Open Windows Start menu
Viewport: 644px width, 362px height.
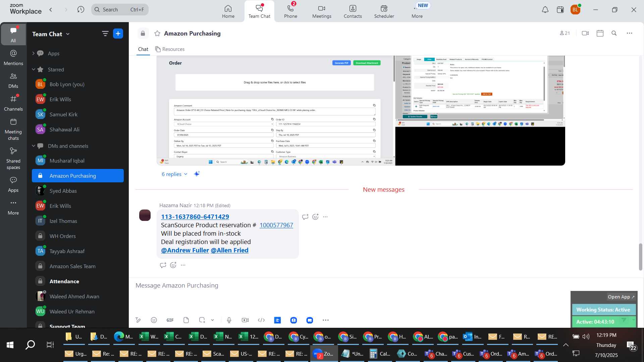10,345
